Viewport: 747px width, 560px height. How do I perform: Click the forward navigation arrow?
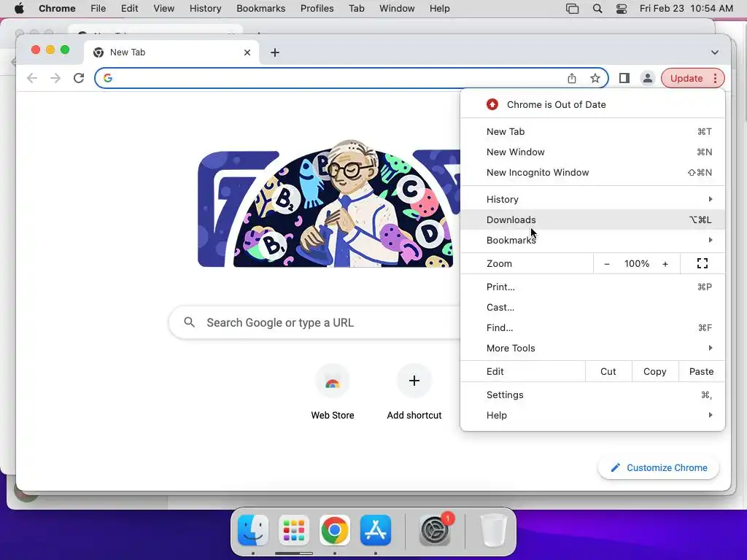tap(55, 78)
